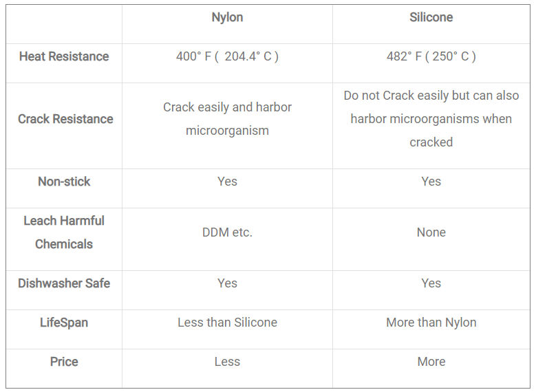Select the Crack Resistance row label
The height and width of the screenshot is (392, 536).
pos(65,119)
